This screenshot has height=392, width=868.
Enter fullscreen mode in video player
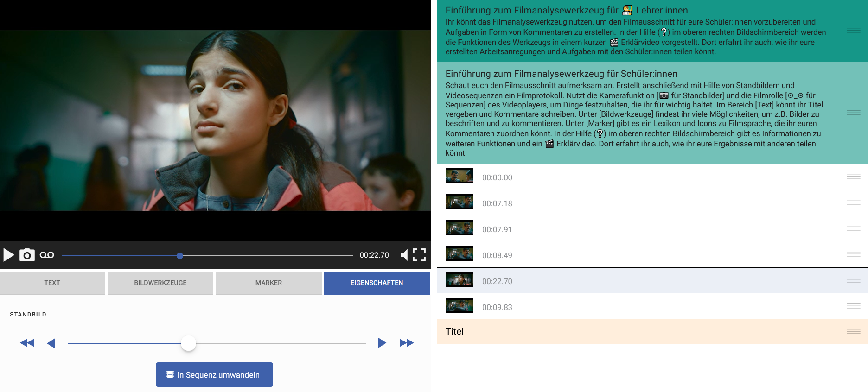coord(419,255)
